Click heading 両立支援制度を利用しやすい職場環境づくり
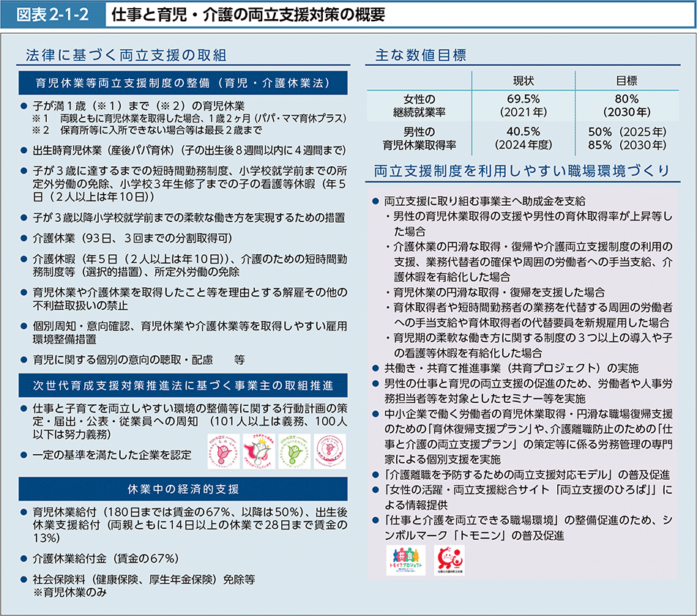This screenshot has width=697, height=616. (522, 171)
